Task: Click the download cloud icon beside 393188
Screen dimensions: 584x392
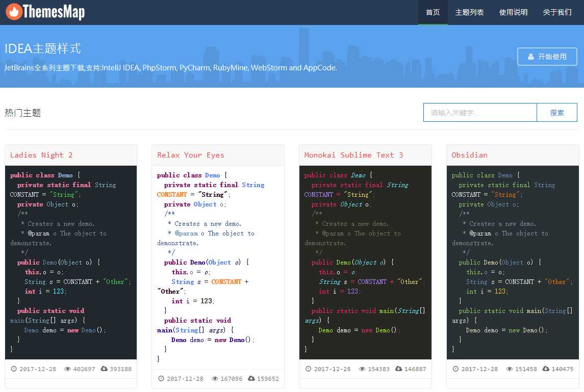Action: pyautogui.click(x=104, y=369)
